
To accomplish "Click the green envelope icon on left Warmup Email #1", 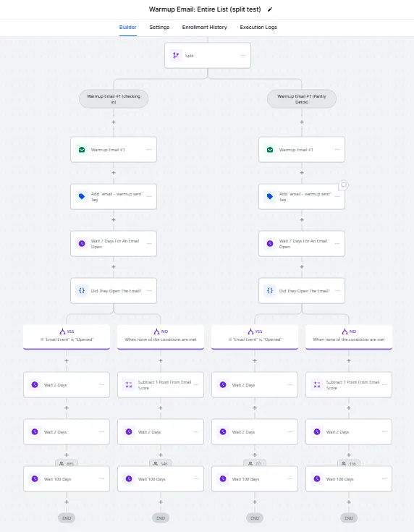I will click(82, 150).
